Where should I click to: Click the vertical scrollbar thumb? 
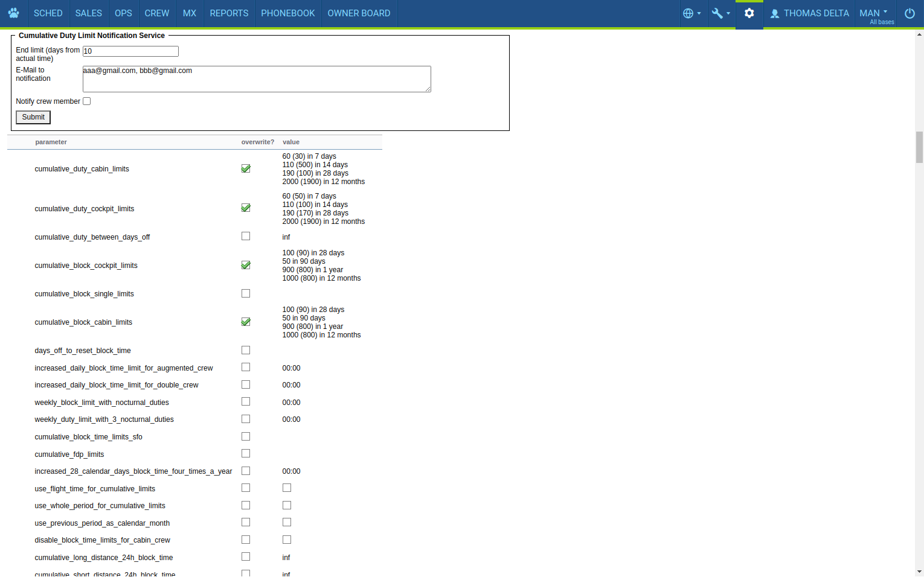[919, 147]
